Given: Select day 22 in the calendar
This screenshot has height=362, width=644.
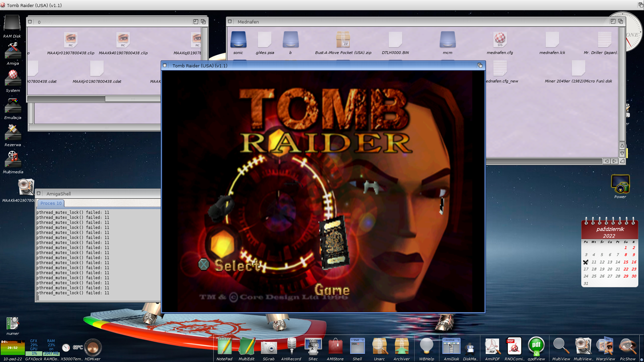Looking at the screenshot, I should pos(626,269).
